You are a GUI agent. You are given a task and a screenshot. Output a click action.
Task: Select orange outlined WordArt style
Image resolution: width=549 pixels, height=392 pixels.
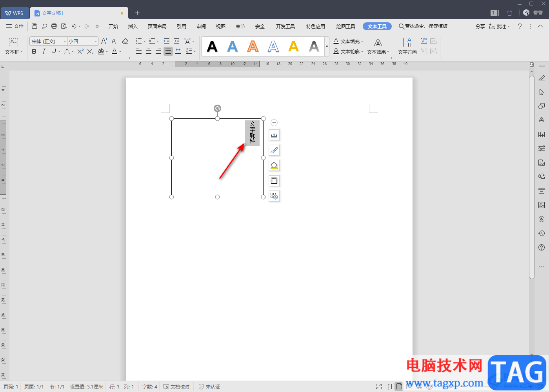pyautogui.click(x=253, y=47)
